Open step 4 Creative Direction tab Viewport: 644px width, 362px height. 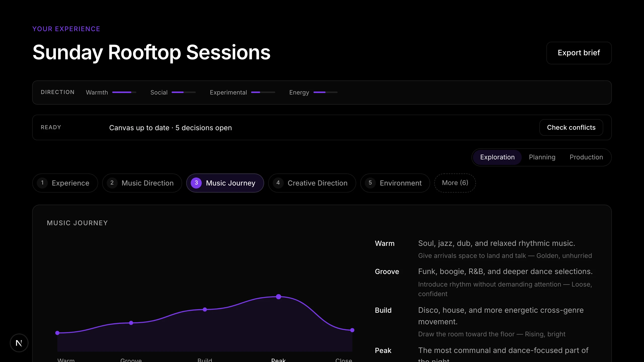tap(312, 183)
